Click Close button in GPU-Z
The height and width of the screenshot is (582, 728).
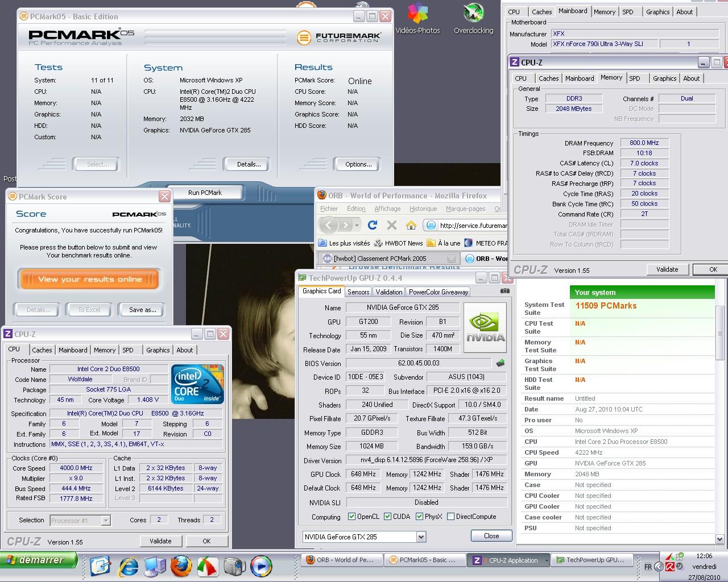[x=491, y=536]
